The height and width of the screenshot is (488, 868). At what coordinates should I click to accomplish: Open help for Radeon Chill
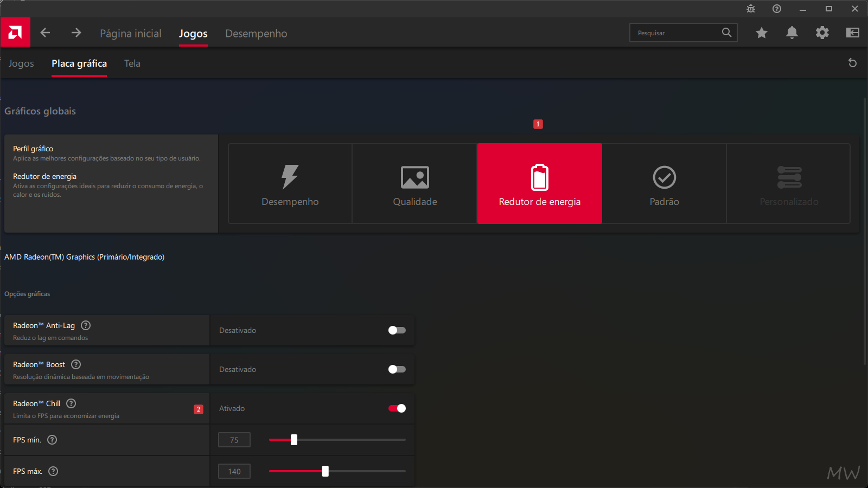point(71,403)
